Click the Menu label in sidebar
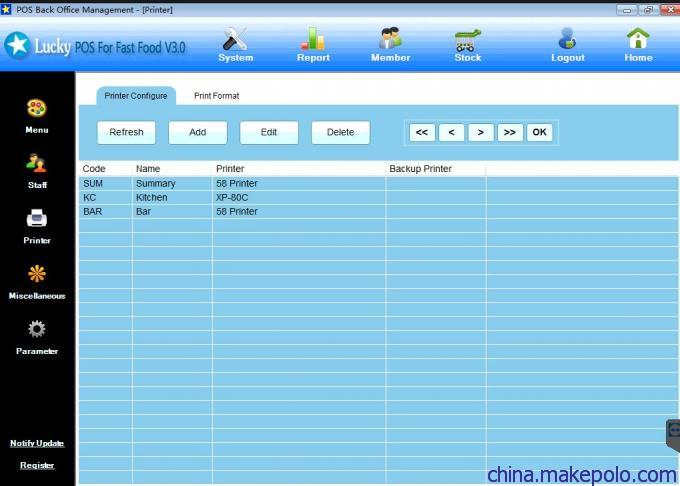 pyautogui.click(x=37, y=130)
